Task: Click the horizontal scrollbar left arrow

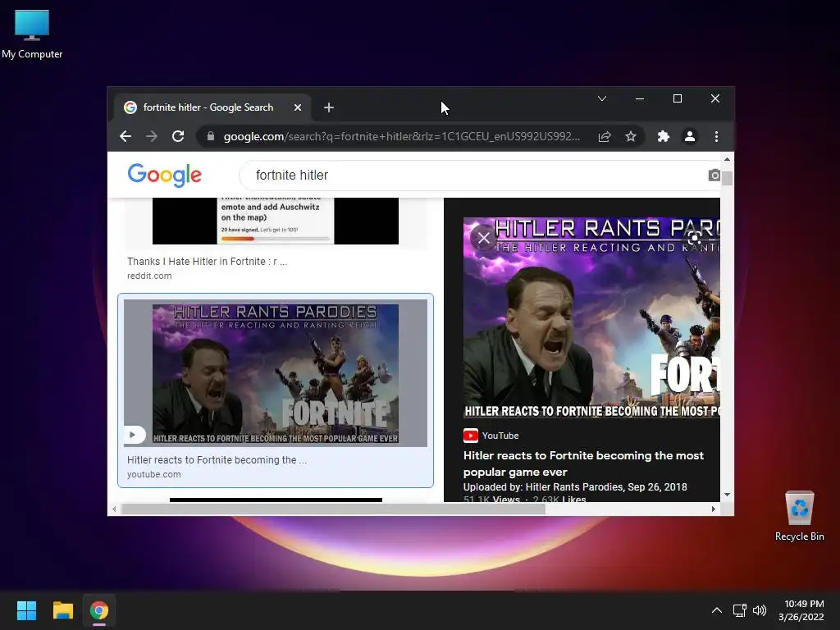Action: [114, 509]
